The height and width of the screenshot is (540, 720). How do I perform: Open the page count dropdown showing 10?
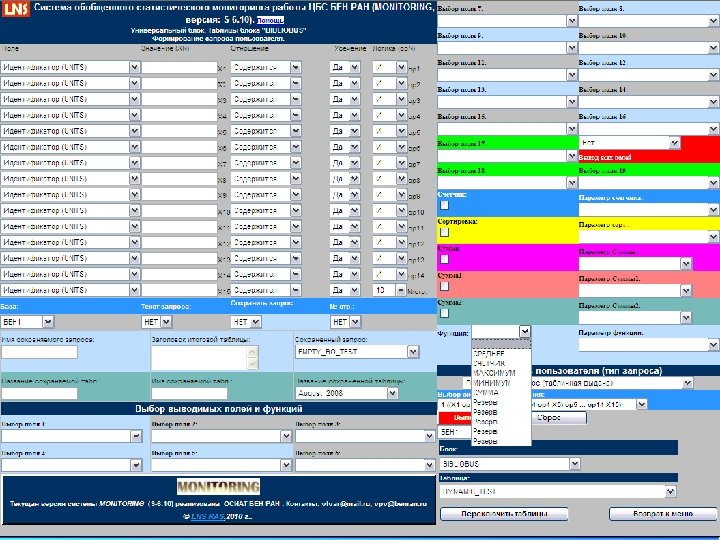pos(389,291)
